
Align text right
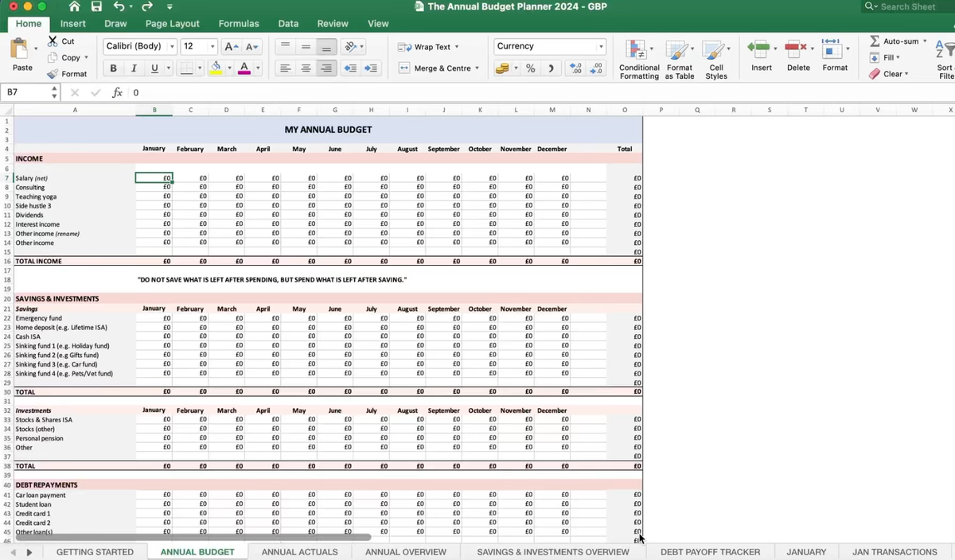point(326,68)
